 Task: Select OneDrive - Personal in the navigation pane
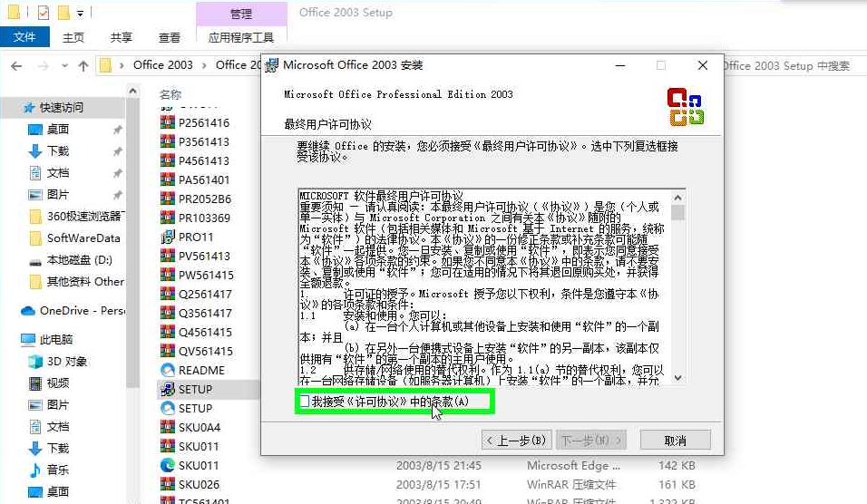(83, 311)
